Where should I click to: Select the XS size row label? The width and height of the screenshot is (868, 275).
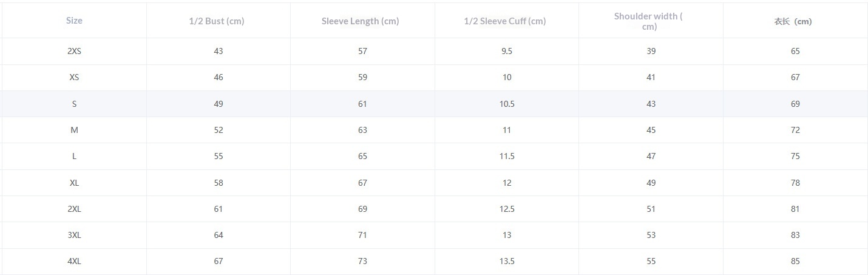click(74, 77)
